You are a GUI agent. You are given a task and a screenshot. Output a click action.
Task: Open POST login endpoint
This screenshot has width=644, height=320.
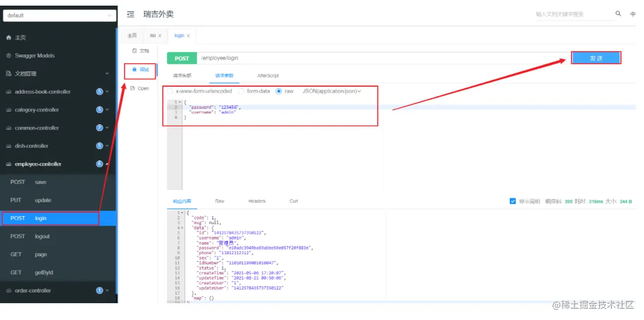[58, 219]
